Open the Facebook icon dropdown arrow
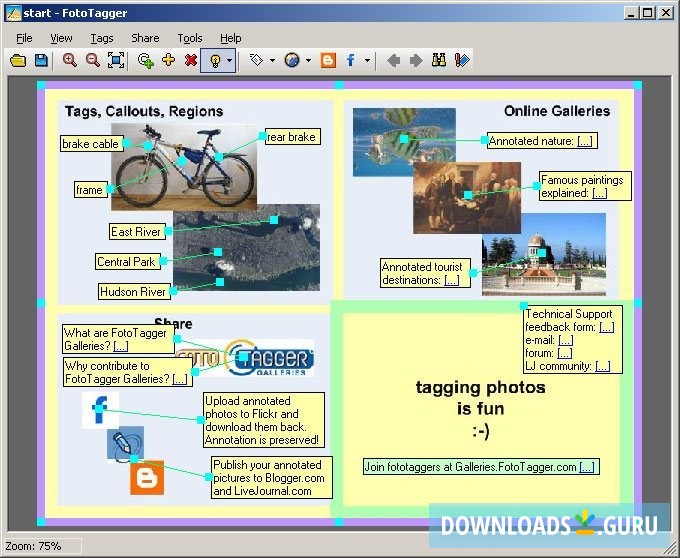 coord(367,60)
